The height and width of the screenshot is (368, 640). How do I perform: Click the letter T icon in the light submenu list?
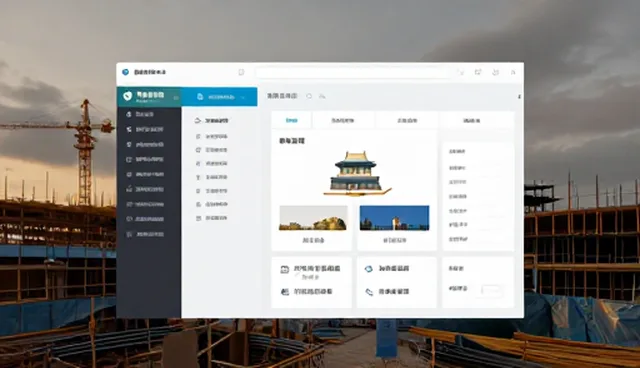[198, 177]
